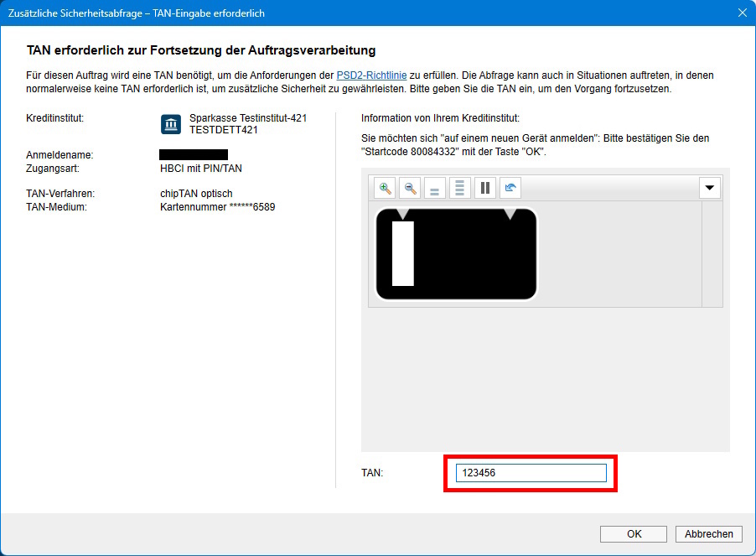Click the redacted Anmeldename value
This screenshot has height=556, width=756.
click(x=194, y=155)
